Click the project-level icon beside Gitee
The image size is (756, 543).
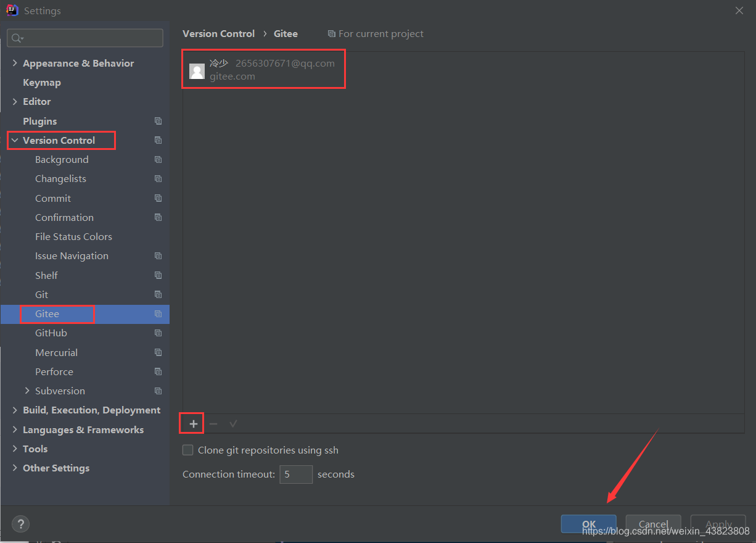[158, 313]
